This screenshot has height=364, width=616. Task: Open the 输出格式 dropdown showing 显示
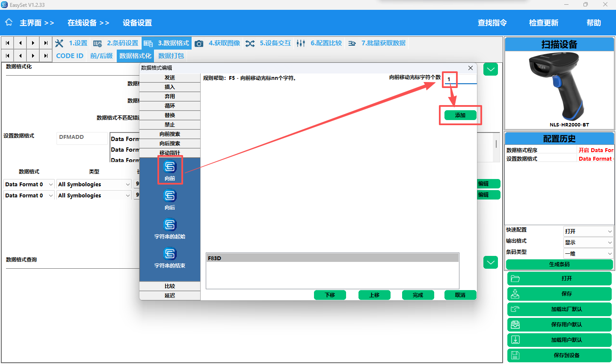[588, 242]
